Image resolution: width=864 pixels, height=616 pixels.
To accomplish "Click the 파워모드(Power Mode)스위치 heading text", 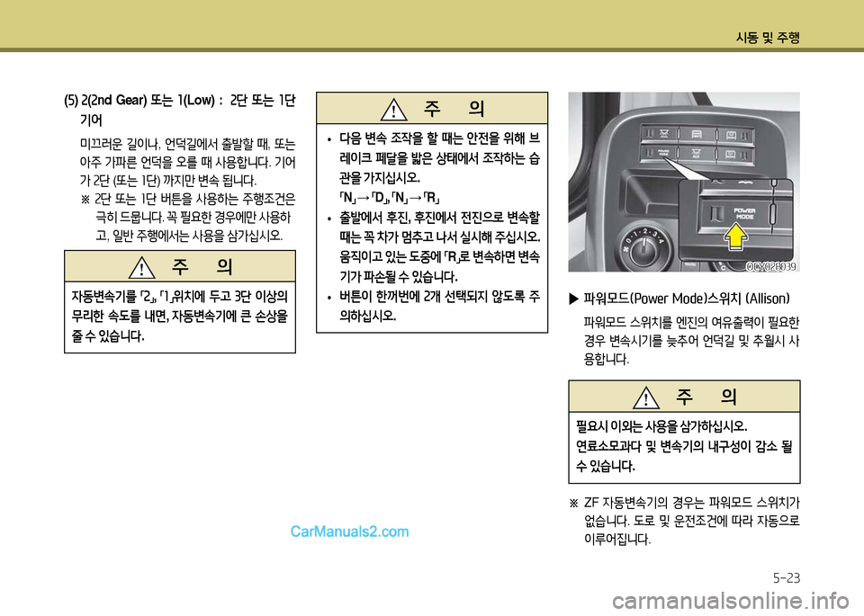I will [x=686, y=298].
